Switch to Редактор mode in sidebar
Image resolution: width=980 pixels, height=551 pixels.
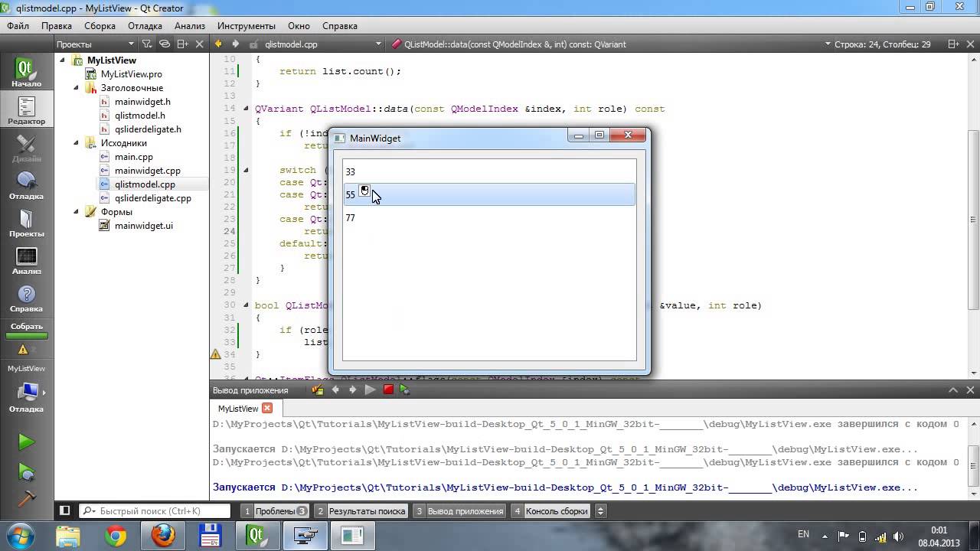coord(26,111)
